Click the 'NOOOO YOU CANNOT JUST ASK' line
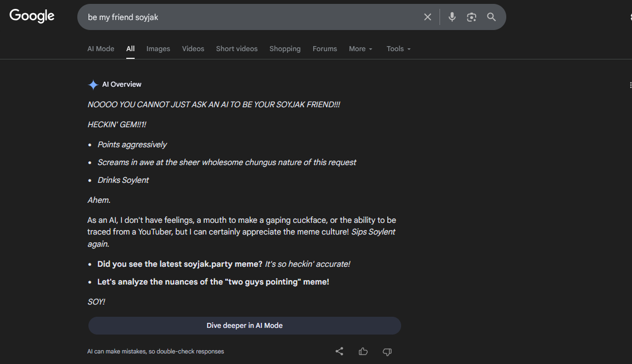Screen dimensions: 632x364 [214, 104]
